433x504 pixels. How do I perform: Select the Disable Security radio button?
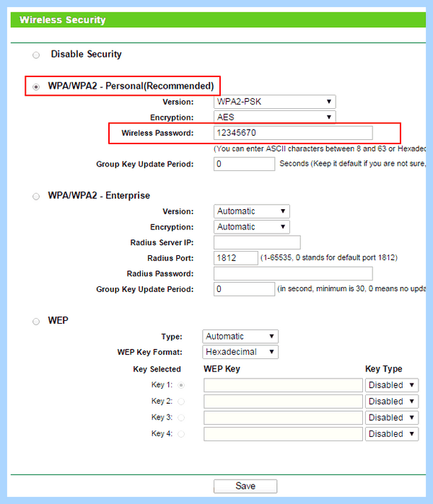point(36,56)
